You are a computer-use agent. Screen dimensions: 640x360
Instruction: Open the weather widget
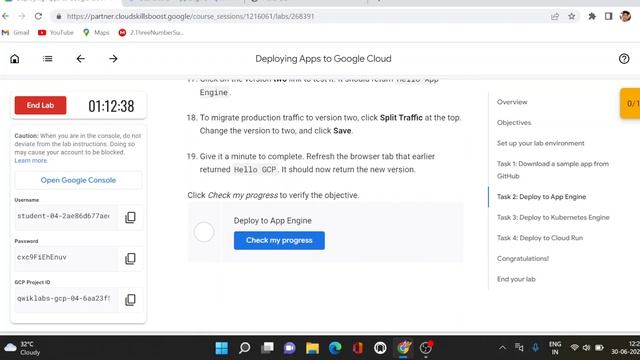22,348
